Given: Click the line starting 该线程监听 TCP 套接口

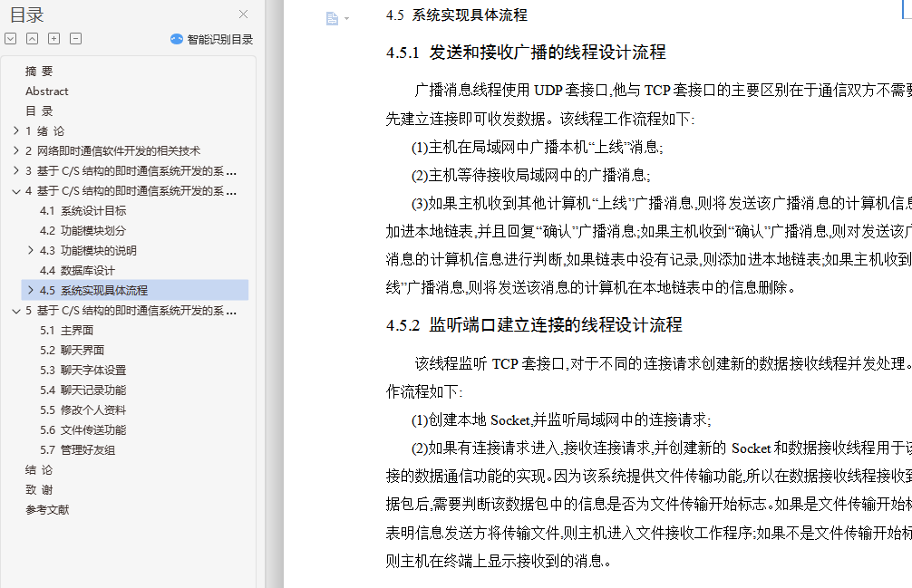Looking at the screenshot, I should pyautogui.click(x=663, y=363).
